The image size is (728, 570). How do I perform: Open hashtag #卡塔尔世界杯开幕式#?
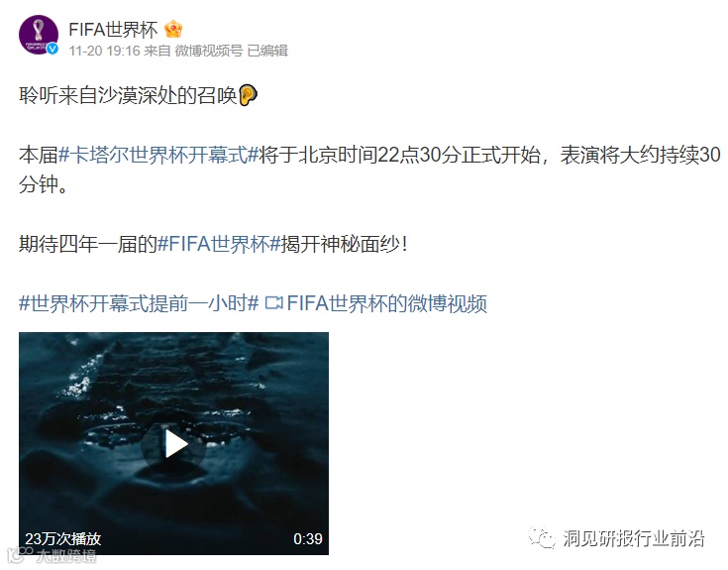tap(158, 155)
